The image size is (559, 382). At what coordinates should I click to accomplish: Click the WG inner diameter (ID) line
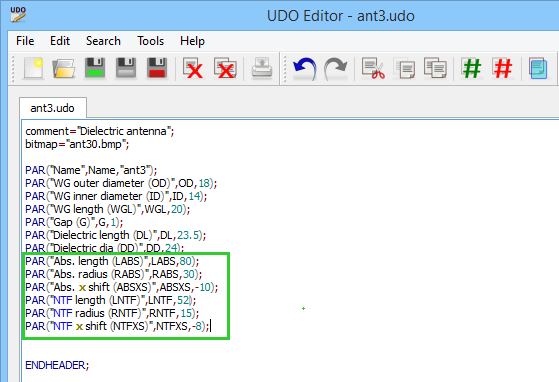point(116,196)
